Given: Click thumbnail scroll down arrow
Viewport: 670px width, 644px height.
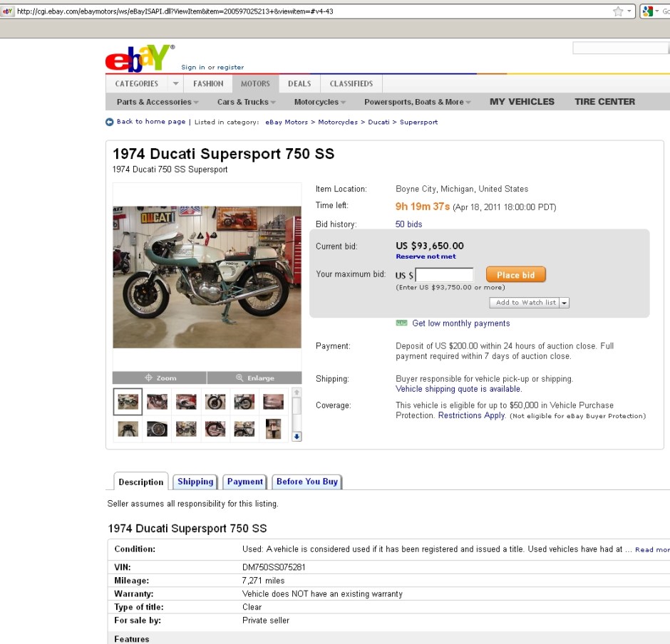Looking at the screenshot, I should pos(297,437).
